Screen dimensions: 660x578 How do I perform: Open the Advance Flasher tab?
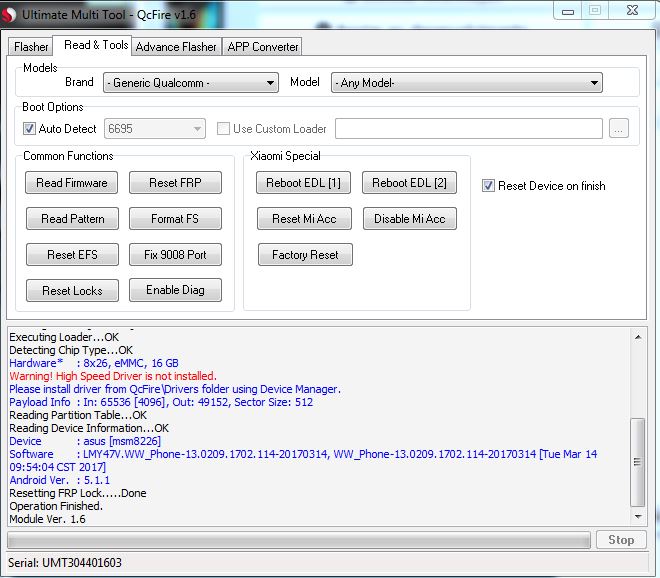coord(176,46)
